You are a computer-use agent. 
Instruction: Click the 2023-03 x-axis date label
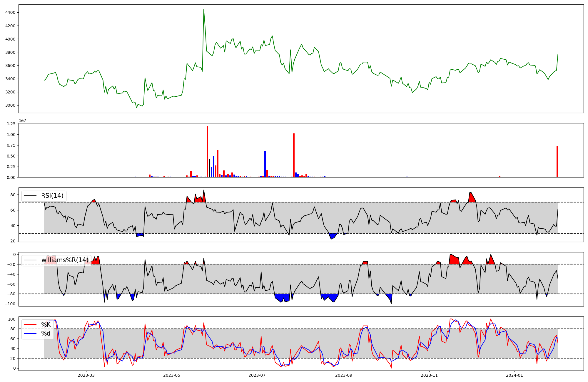coord(86,375)
